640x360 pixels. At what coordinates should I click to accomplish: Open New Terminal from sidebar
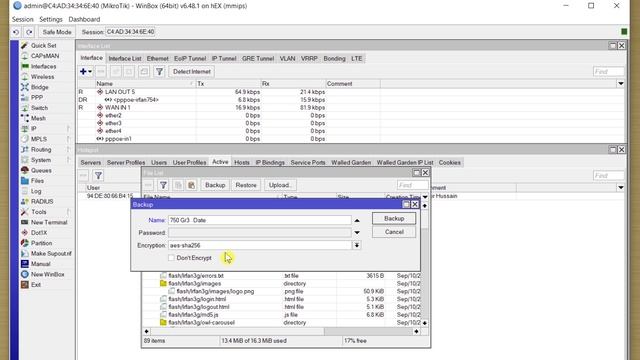[x=49, y=222]
